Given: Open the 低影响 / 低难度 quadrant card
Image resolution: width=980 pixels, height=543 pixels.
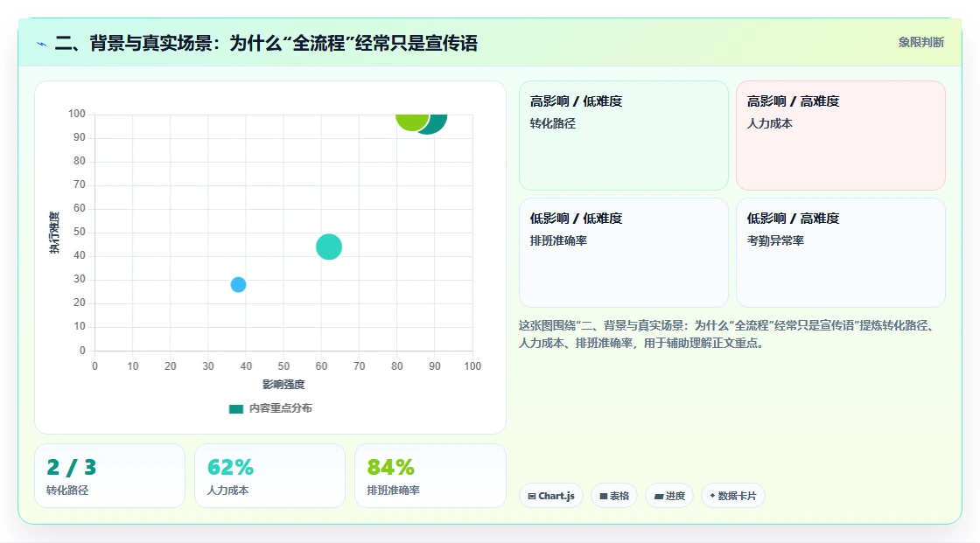Looking at the screenshot, I should (x=624, y=253).
